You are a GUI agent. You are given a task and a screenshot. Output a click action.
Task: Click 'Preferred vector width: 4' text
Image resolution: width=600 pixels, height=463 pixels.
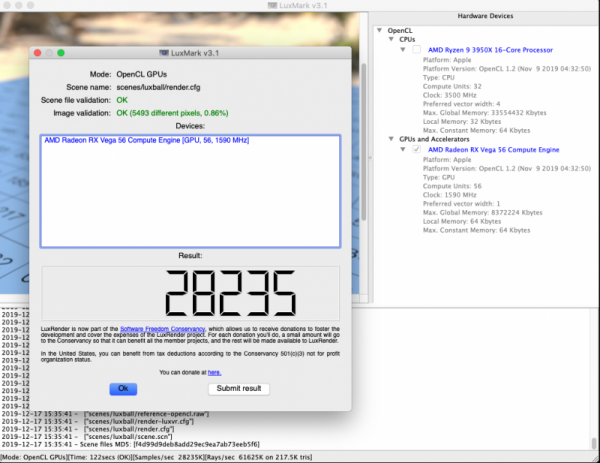point(461,104)
